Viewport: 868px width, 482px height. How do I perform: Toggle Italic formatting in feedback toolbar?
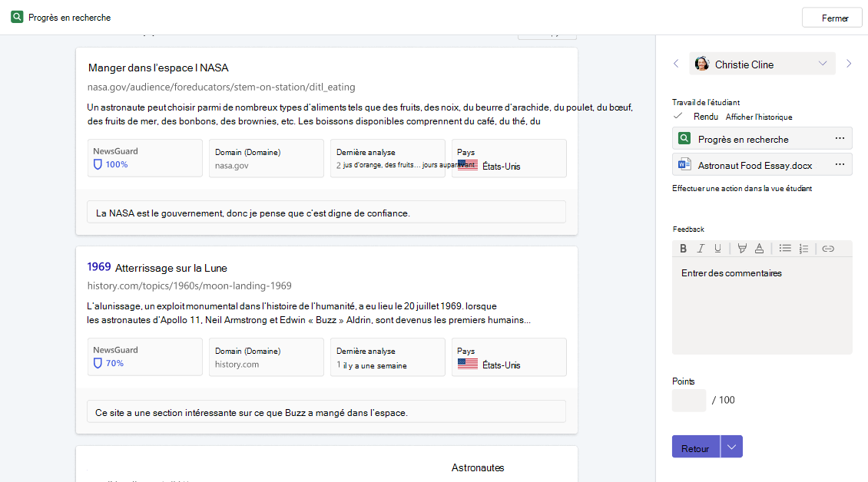pos(701,249)
